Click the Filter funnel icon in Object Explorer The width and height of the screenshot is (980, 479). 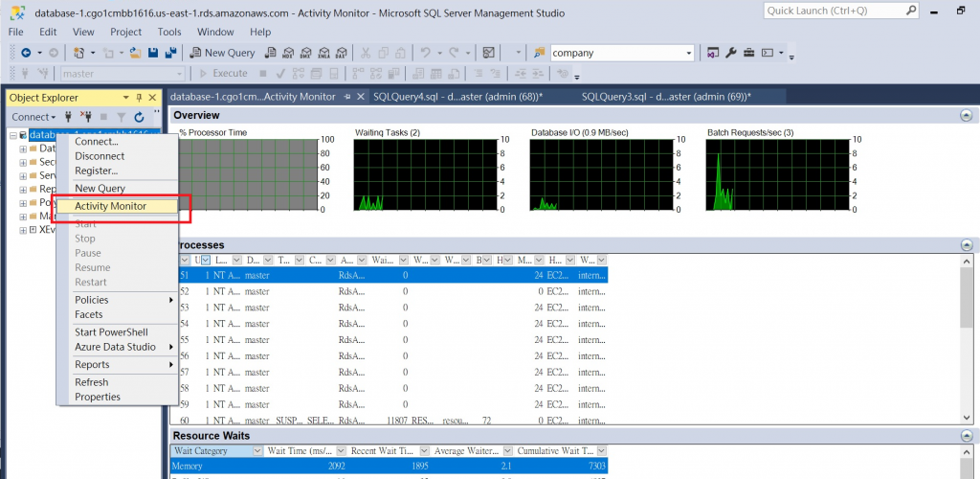click(122, 117)
